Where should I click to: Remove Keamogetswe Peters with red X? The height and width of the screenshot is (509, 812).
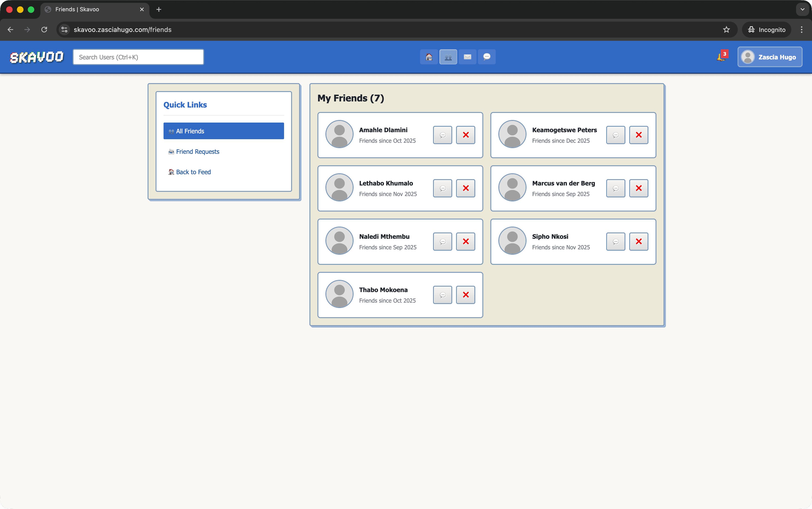tap(639, 135)
